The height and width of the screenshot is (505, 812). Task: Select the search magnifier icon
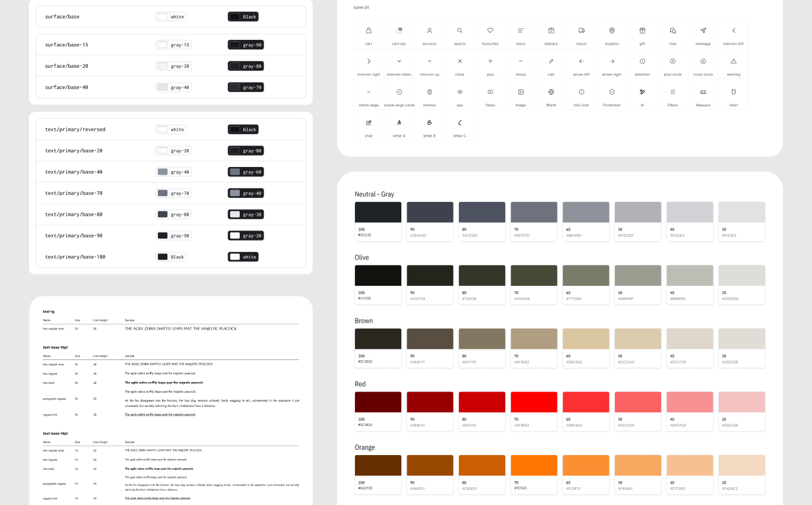point(460,30)
